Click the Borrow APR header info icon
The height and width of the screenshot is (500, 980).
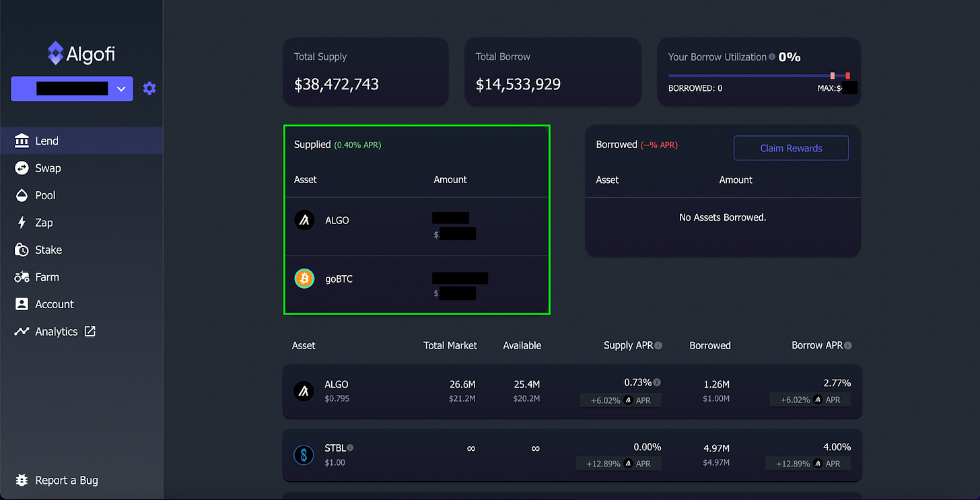pyautogui.click(x=848, y=345)
